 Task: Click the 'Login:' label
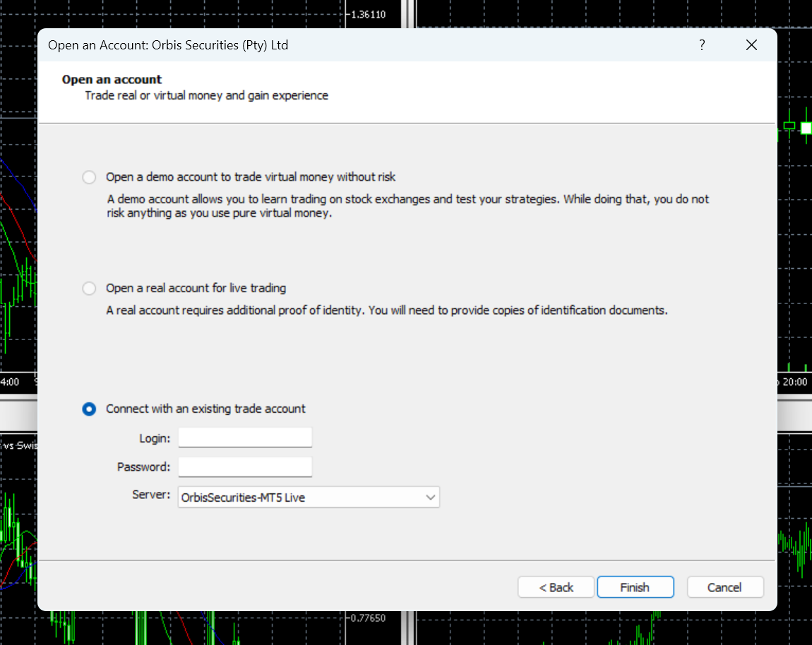155,438
